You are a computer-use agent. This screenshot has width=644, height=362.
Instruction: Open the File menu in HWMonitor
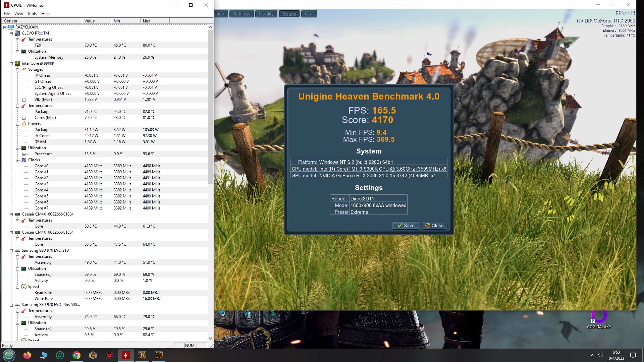click(7, 14)
